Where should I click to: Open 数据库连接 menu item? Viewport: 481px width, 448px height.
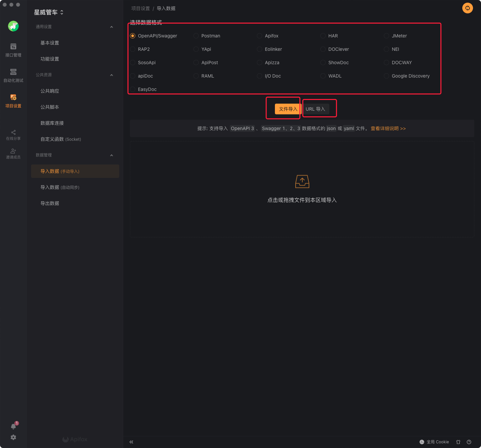[x=75, y=123]
